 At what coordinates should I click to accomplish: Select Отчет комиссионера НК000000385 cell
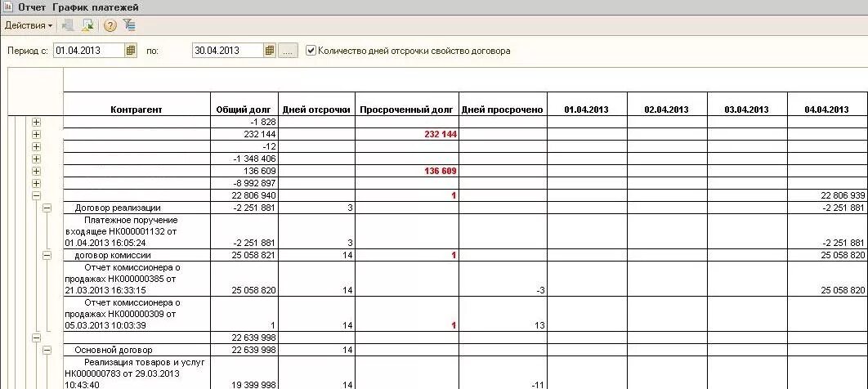tap(136, 279)
